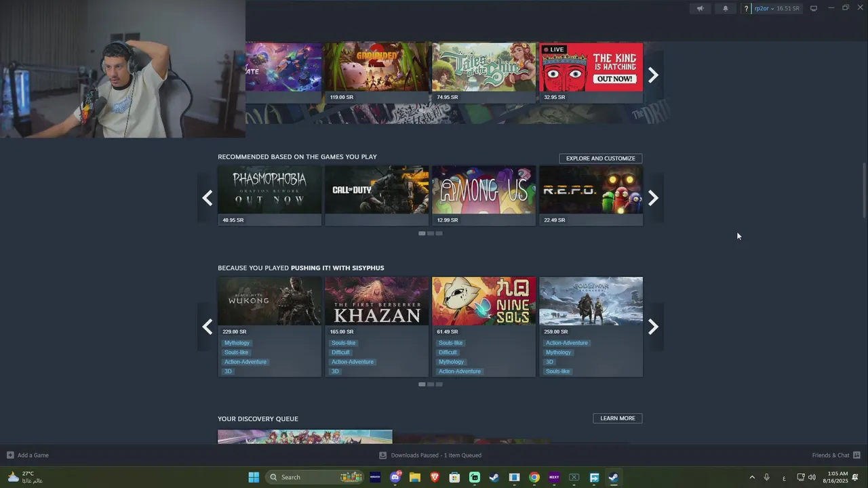Screen dimensions: 868x488
Task: Open the Windows notification center bell
Action: [856, 477]
